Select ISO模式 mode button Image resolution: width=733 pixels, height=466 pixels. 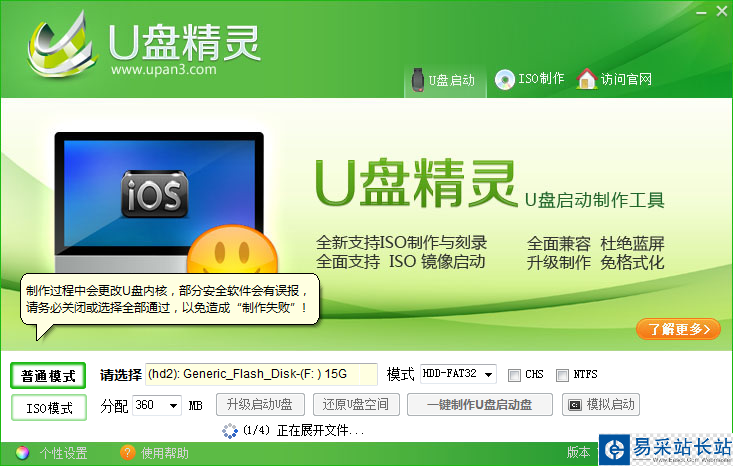pyautogui.click(x=49, y=408)
